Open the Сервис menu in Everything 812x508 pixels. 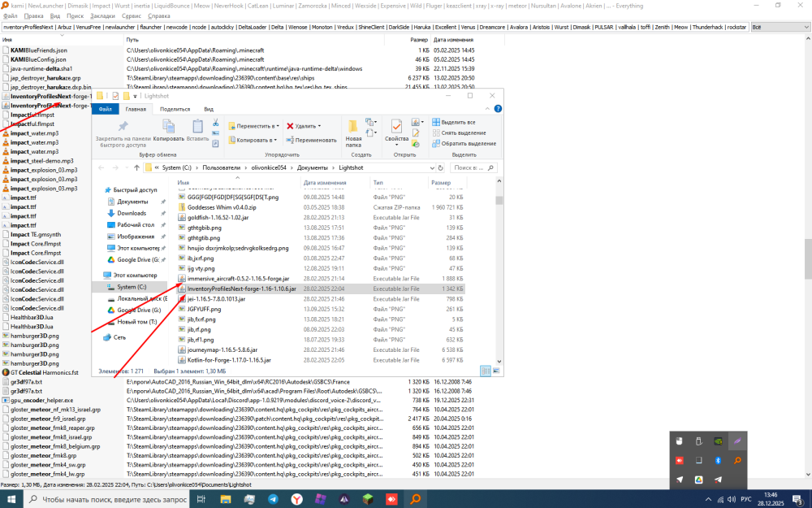(x=131, y=15)
